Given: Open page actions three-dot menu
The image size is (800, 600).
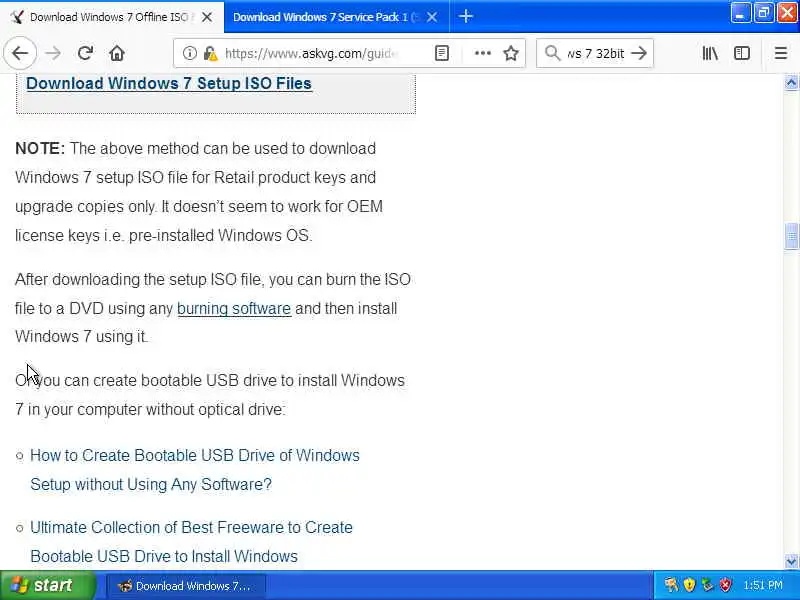Looking at the screenshot, I should pyautogui.click(x=483, y=53).
